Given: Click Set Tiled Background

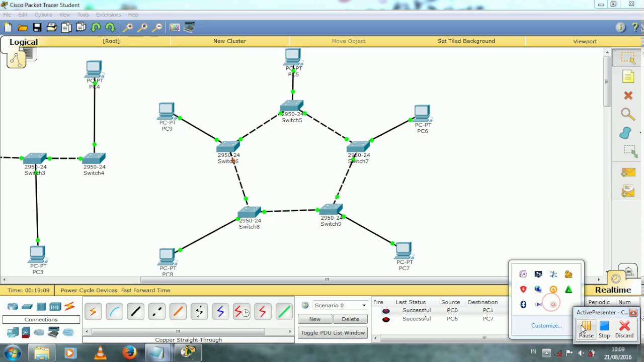Looking at the screenshot, I should coord(466,41).
